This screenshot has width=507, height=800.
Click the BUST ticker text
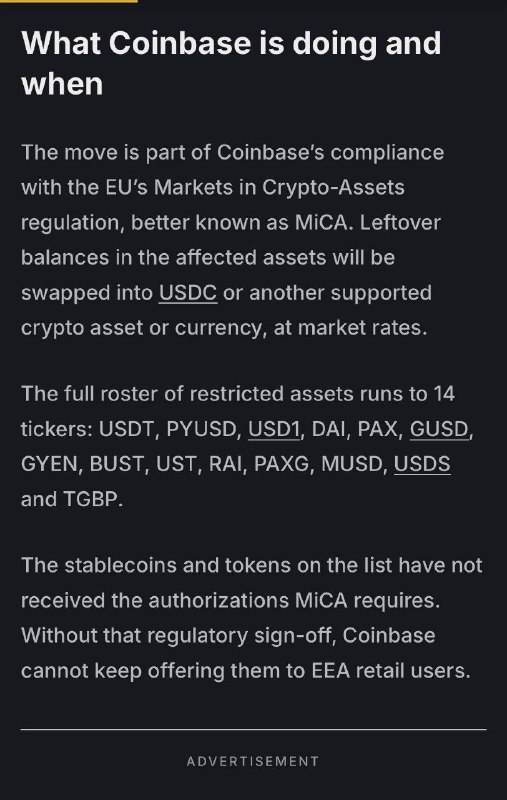tap(116, 464)
